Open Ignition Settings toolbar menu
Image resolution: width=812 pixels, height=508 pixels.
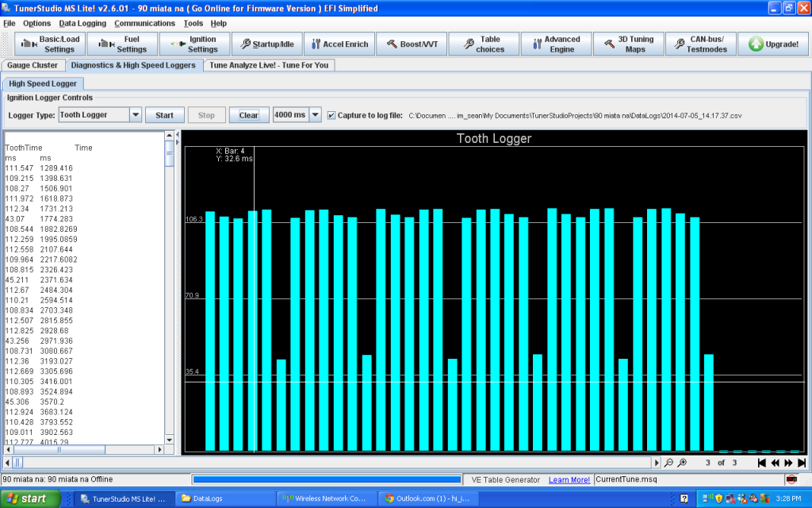(194, 44)
